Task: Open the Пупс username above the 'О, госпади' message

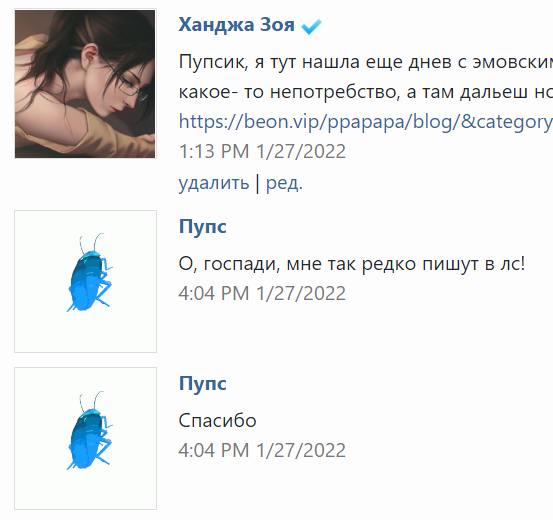Action: tap(202, 227)
